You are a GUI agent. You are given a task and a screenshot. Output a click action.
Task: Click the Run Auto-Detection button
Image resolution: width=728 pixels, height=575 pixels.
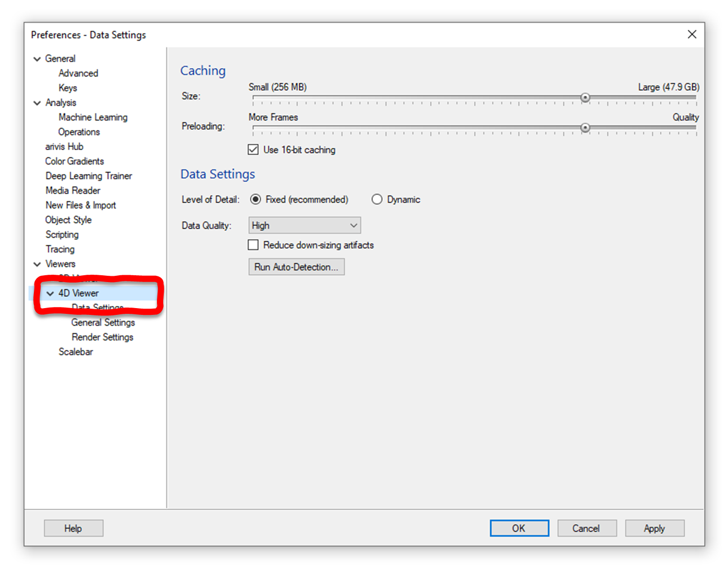pyautogui.click(x=296, y=266)
